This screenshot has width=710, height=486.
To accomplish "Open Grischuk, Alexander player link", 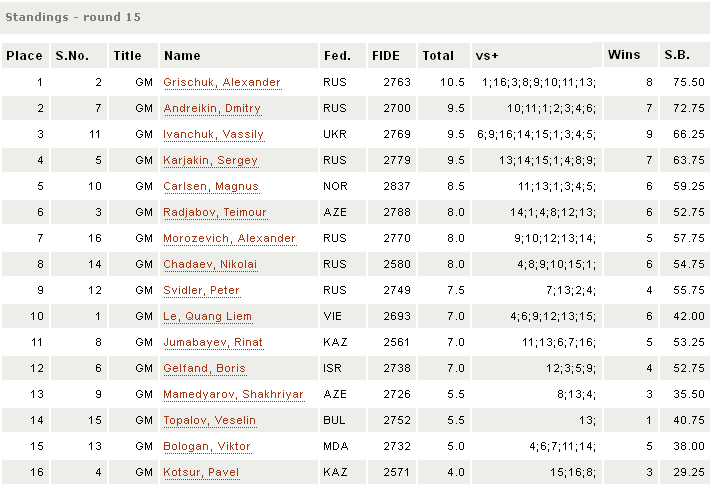I will coord(221,82).
